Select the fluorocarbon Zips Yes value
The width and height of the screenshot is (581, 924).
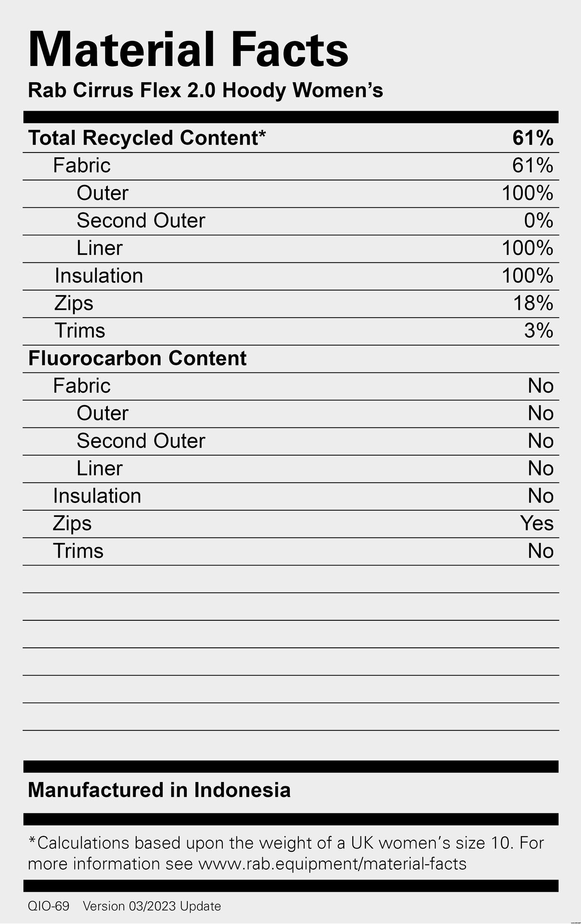537,524
